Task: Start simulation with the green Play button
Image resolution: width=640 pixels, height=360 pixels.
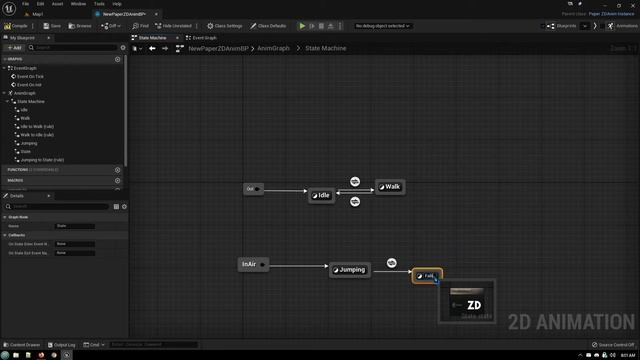Action: click(x=302, y=26)
